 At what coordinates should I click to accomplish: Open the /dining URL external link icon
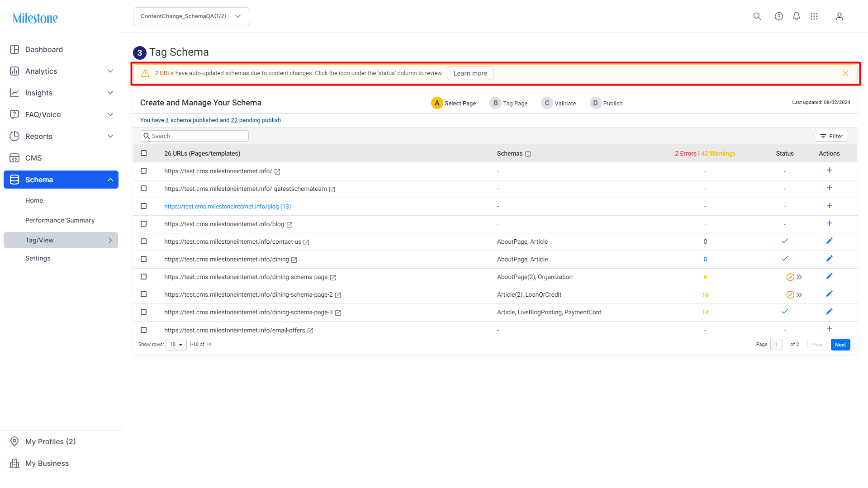click(x=294, y=260)
